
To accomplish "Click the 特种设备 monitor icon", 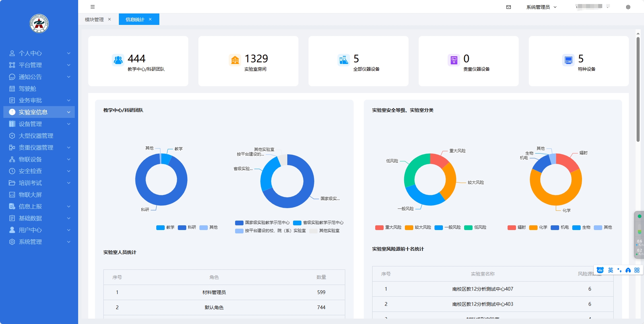I will [x=569, y=60].
